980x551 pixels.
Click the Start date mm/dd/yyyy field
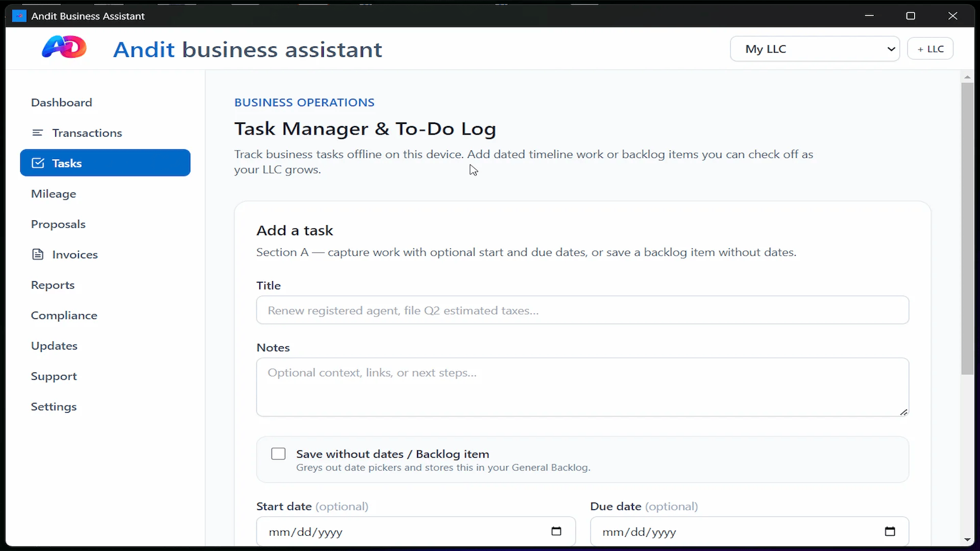416,532
